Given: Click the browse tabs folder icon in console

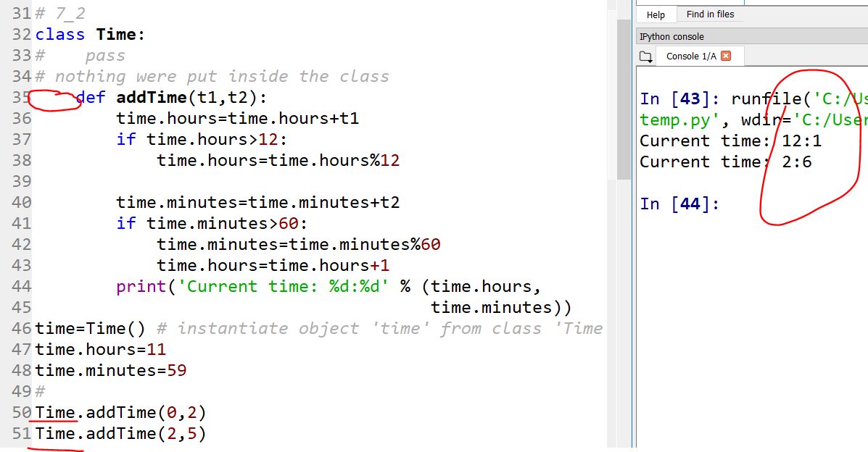Looking at the screenshot, I should point(645,56).
